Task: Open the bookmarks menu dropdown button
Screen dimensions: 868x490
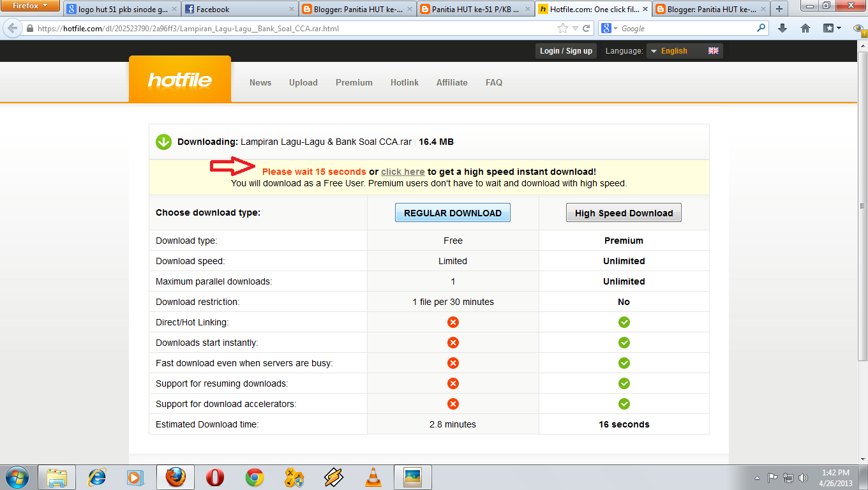Action: [832, 28]
